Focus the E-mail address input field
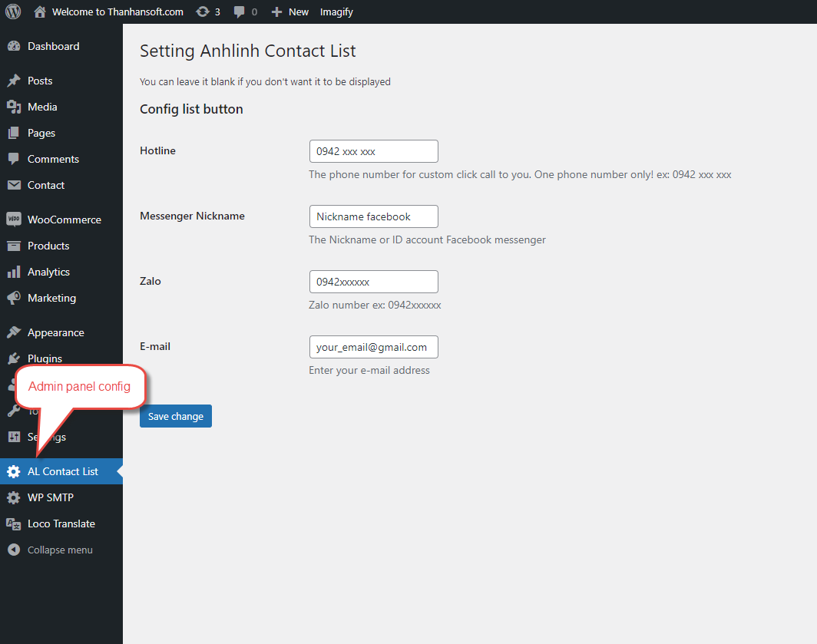The width and height of the screenshot is (817, 644). [x=374, y=347]
